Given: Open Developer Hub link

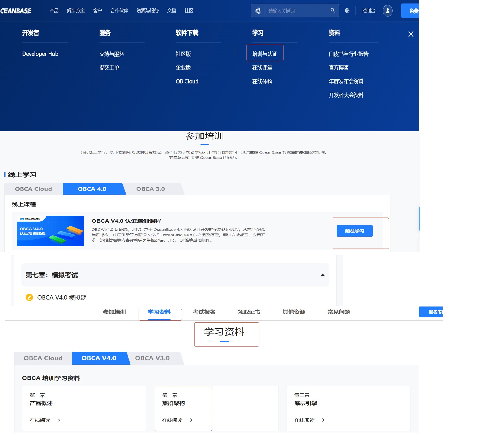Looking at the screenshot, I should click(x=40, y=54).
